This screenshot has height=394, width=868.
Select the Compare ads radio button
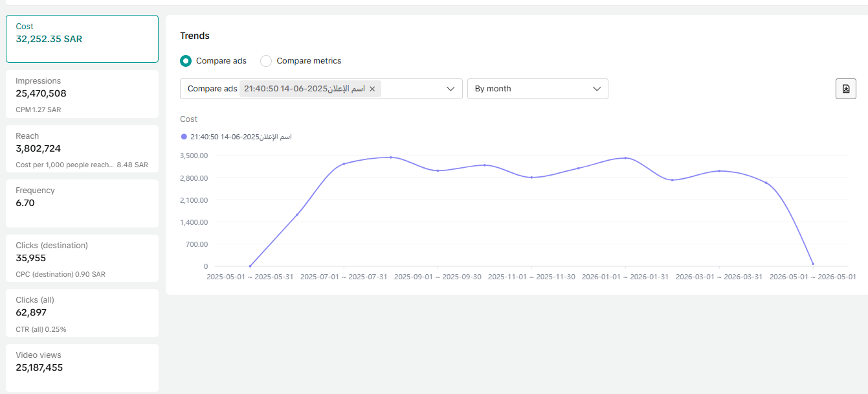186,61
